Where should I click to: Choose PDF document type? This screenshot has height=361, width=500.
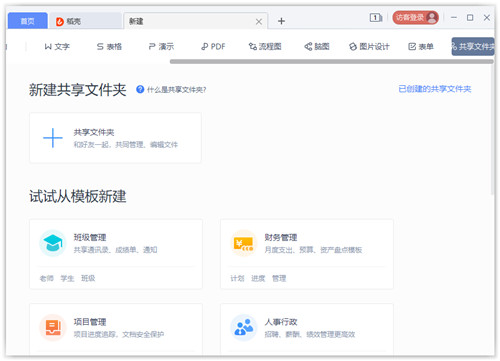pos(213,47)
